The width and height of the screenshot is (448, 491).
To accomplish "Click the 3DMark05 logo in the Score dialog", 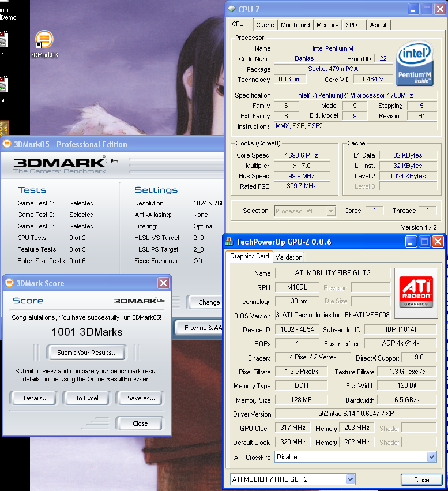I will (x=139, y=301).
